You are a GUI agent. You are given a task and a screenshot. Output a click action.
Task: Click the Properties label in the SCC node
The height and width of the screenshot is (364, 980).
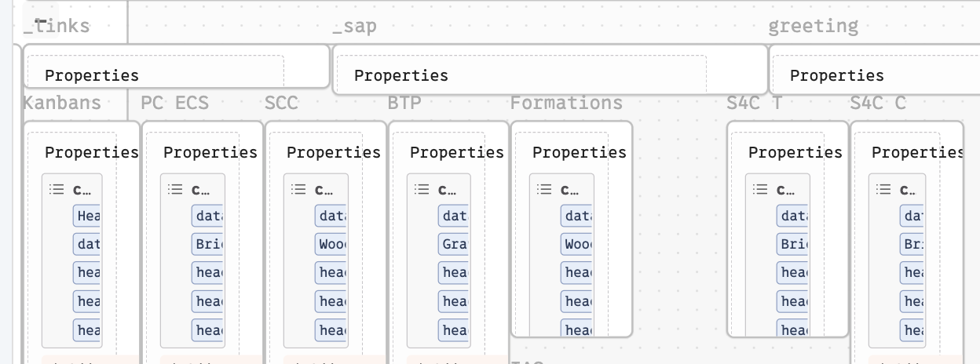[x=333, y=152]
